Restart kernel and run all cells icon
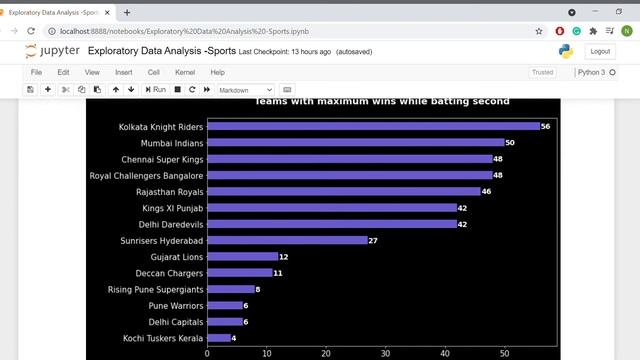640x360 pixels. click(x=207, y=89)
